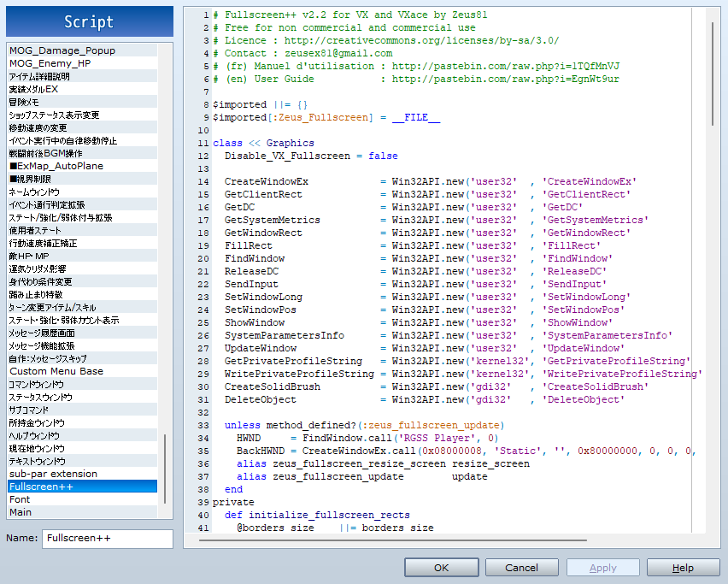Open the sub-par extension script
This screenshot has width=728, height=584.
tap(53, 474)
